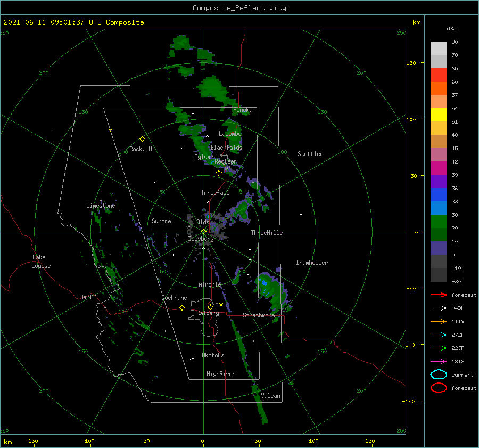Image resolution: width=479 pixels, height=448 pixels.
Task: Click the red forecast arrow legend
Action: 439,295
